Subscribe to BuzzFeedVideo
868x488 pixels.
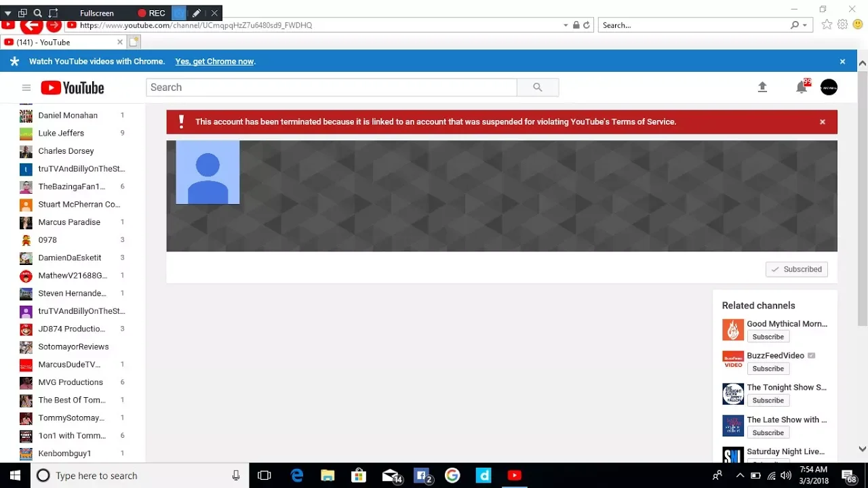pos(768,369)
